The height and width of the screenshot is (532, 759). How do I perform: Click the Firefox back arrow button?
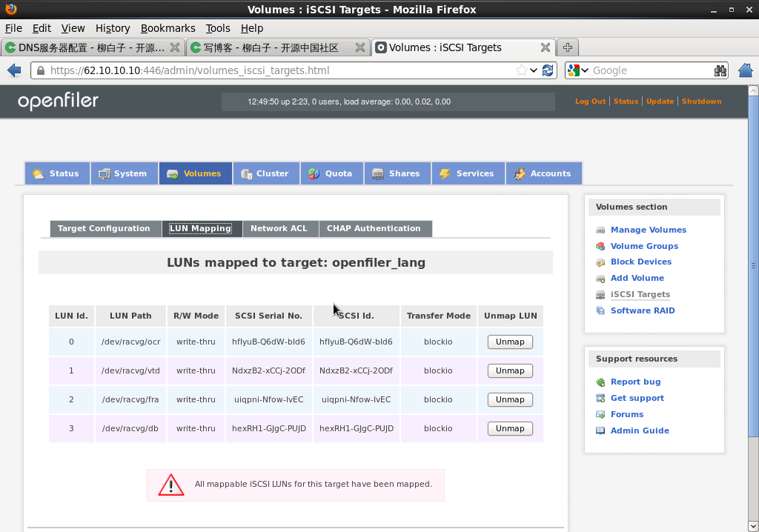click(14, 70)
